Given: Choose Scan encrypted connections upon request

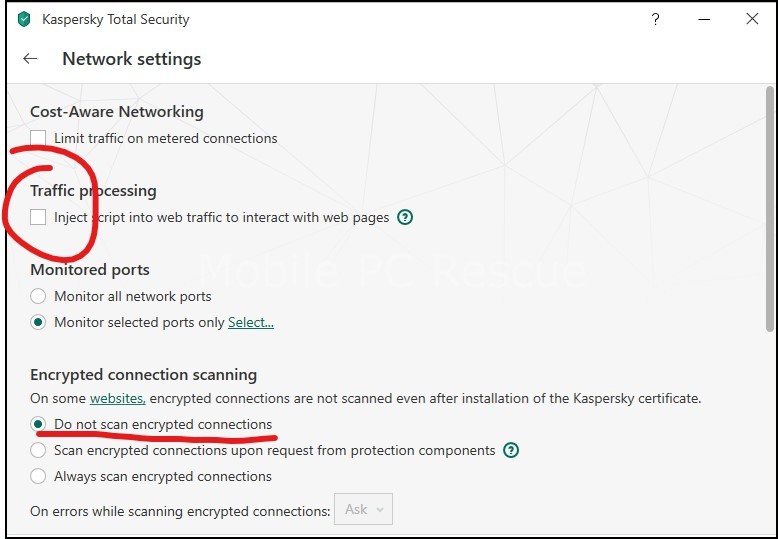Looking at the screenshot, I should pyautogui.click(x=38, y=450).
